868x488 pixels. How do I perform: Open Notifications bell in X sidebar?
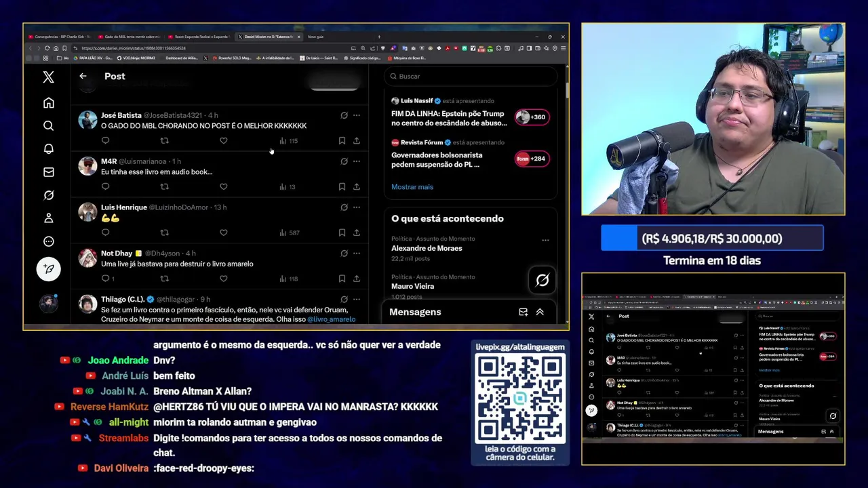tap(48, 149)
